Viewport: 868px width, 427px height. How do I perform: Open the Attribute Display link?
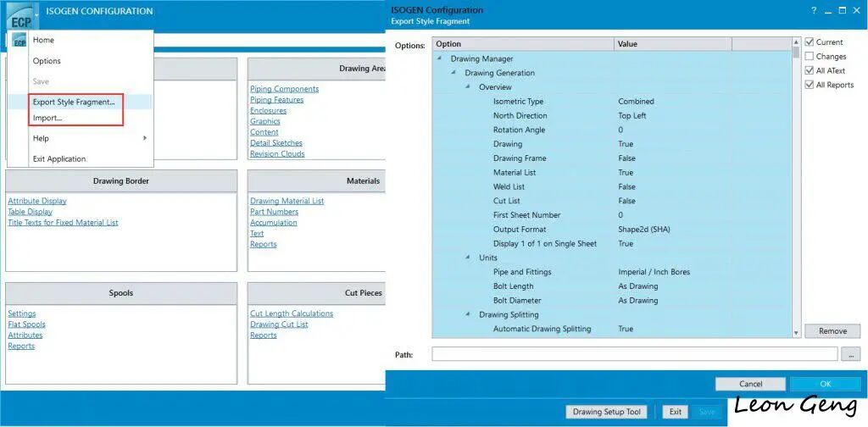(37, 201)
